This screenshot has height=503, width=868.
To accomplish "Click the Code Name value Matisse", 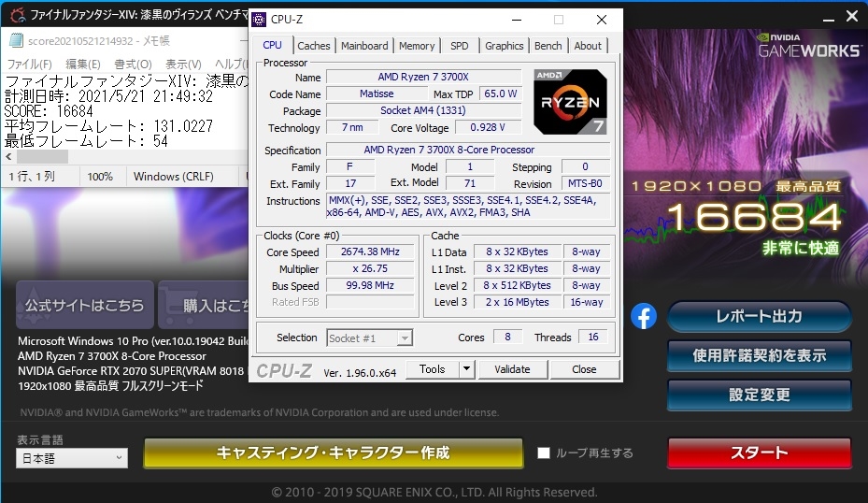I will tap(377, 93).
